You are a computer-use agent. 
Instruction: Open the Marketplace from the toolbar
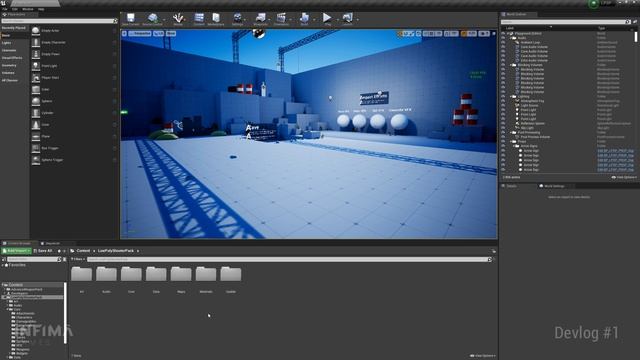[216, 19]
